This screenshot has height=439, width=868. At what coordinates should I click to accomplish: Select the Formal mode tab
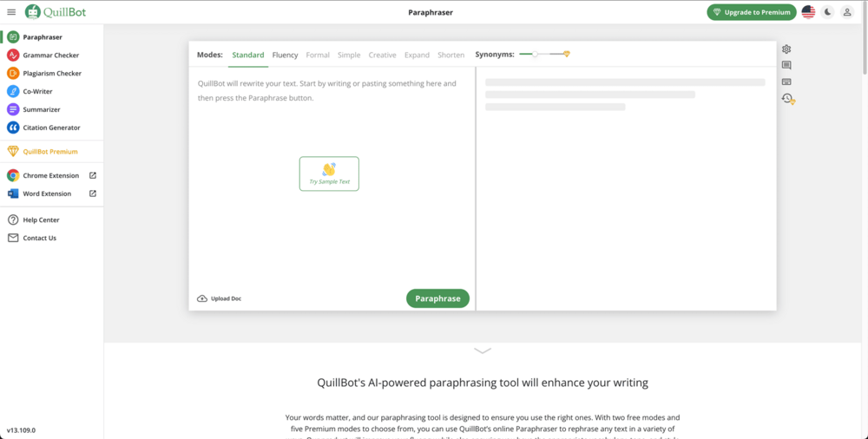[318, 55]
